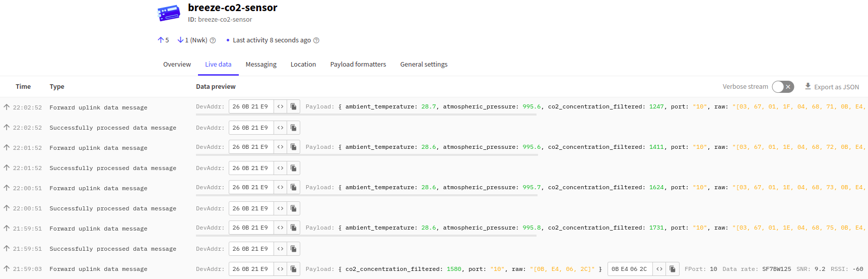Copy DevAddr in the 21:59:03 row
This screenshot has height=279, width=868.
(293, 269)
